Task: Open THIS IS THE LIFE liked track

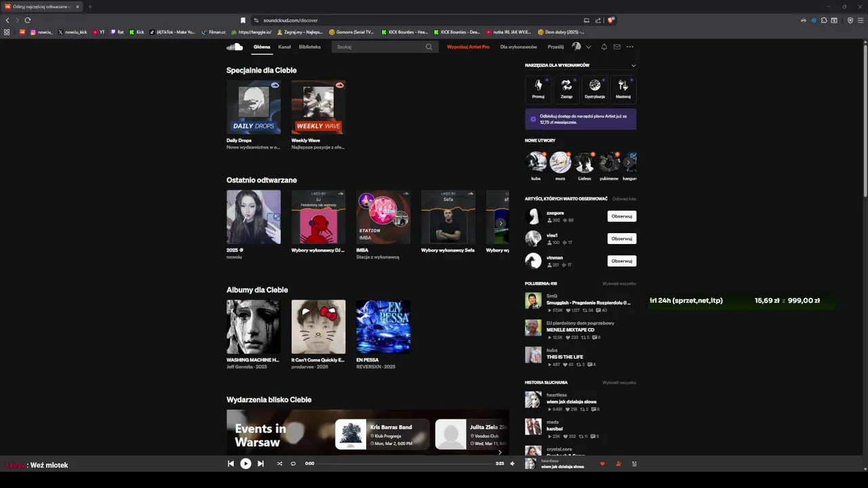Action: [565, 357]
